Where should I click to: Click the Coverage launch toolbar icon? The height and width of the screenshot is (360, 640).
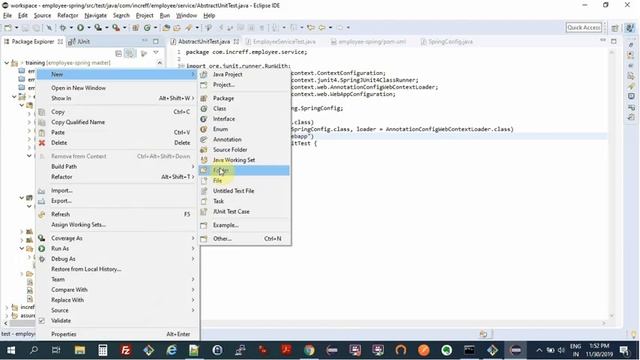click(98, 28)
